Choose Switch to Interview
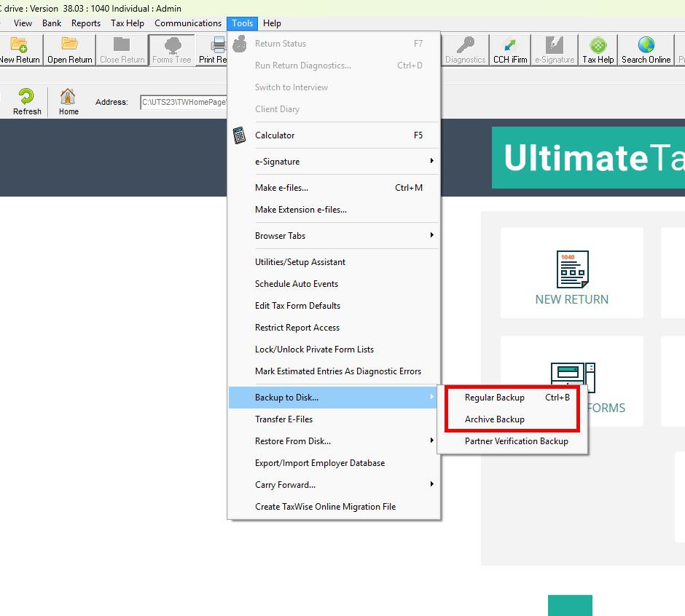Viewport: 685px width, 616px height. 334,87
